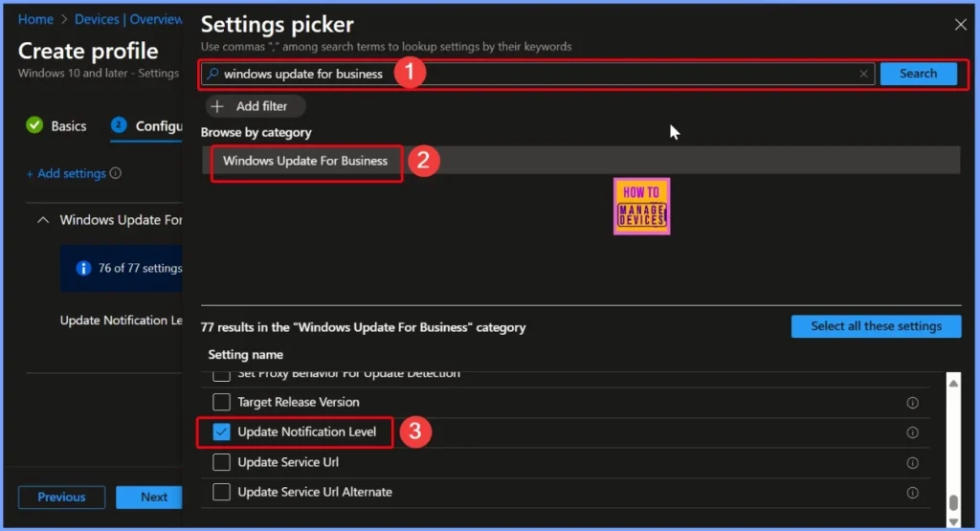Check Update Service Url
This screenshot has height=531, width=980.
coord(221,462)
